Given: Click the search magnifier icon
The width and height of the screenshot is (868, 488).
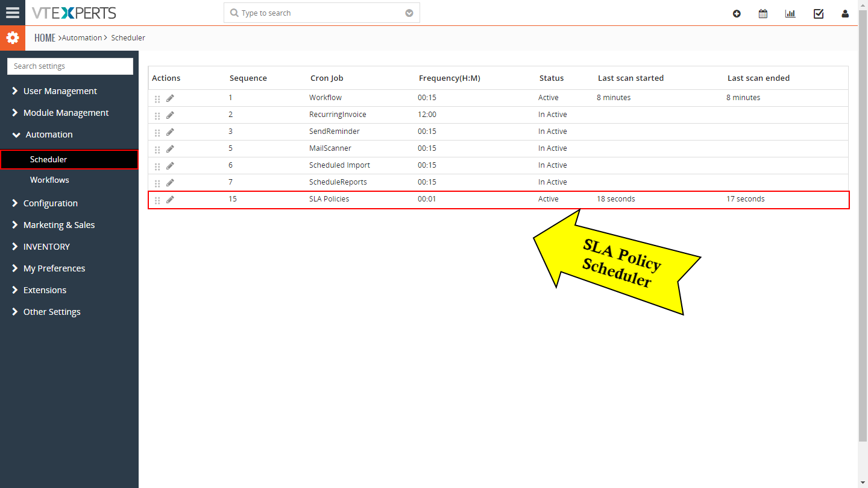Looking at the screenshot, I should pos(234,13).
